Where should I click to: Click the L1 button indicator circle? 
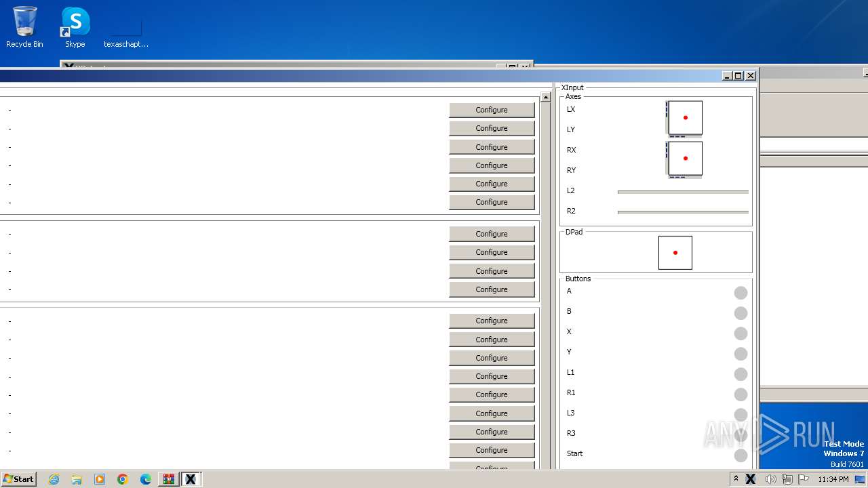click(x=741, y=374)
